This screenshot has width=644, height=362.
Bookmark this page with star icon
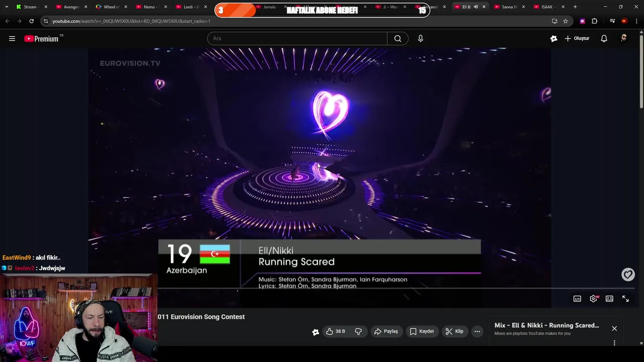pos(566,21)
